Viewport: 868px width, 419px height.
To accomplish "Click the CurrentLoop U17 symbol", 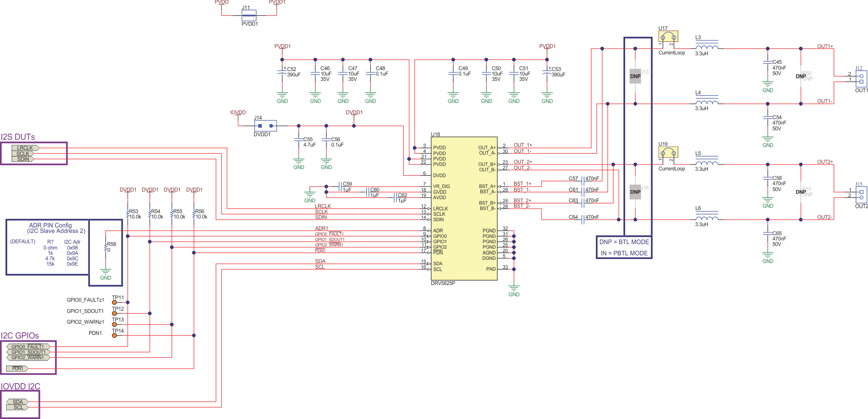I will point(669,37).
